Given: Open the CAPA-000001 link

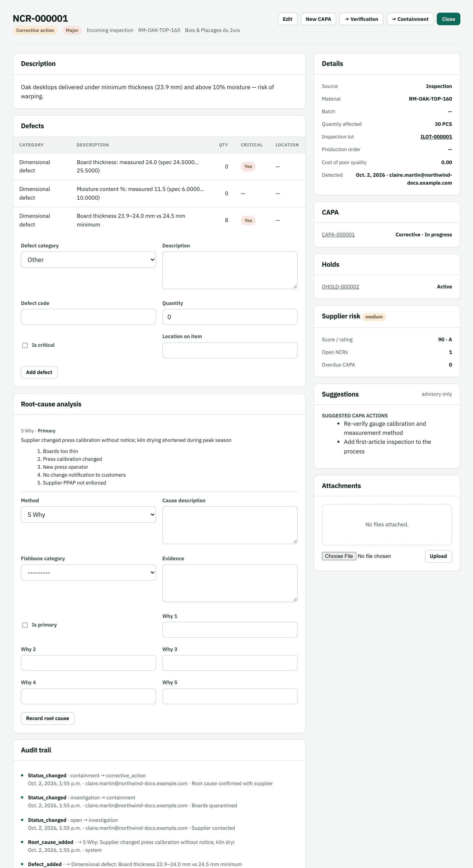Looking at the screenshot, I should (x=338, y=235).
